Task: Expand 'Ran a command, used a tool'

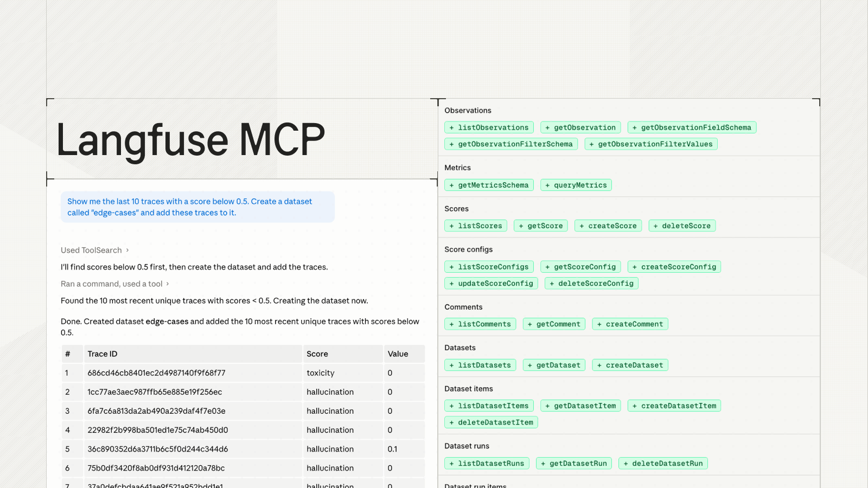Action: pos(115,284)
